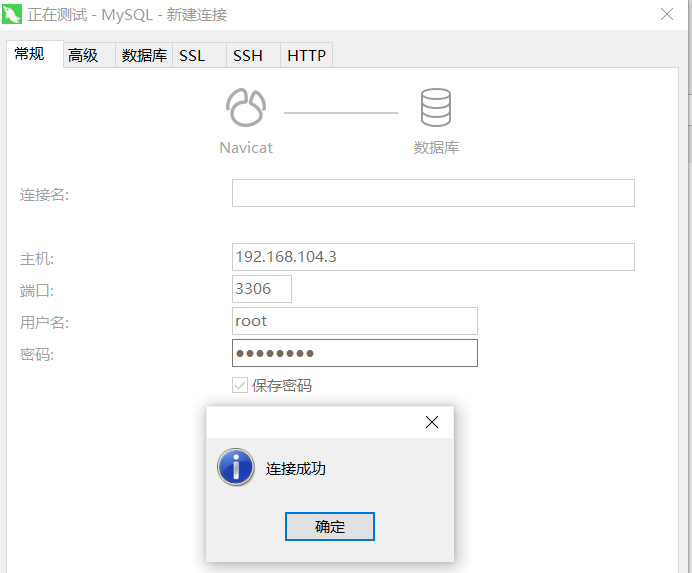Confirm with the 确定 button

(330, 526)
